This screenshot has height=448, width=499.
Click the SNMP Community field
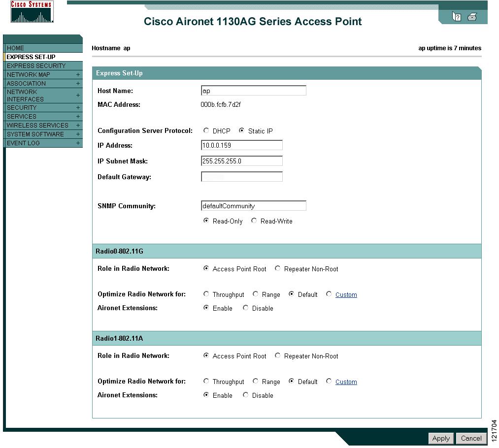click(254, 206)
